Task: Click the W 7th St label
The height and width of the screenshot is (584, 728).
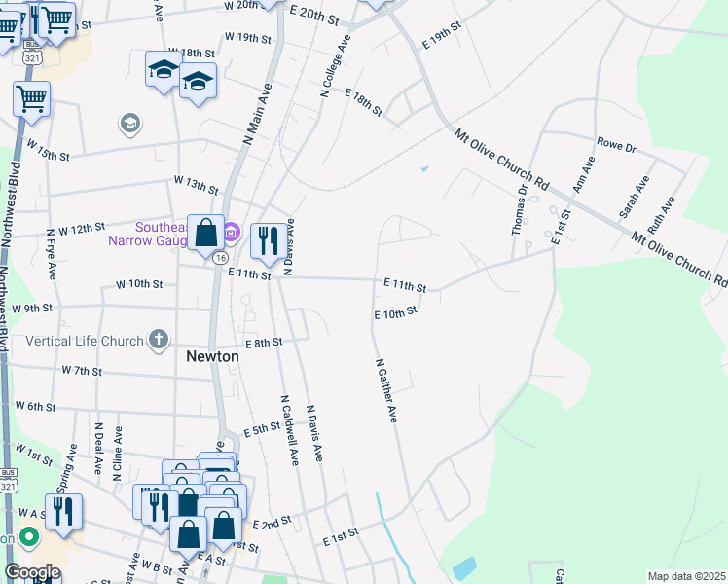Action: pos(82,371)
